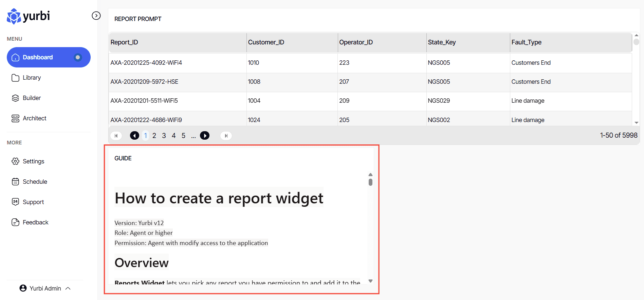Screen dimensions: 644x300
Task: Collapse the sidebar with the arrow circle
Action: click(x=96, y=16)
